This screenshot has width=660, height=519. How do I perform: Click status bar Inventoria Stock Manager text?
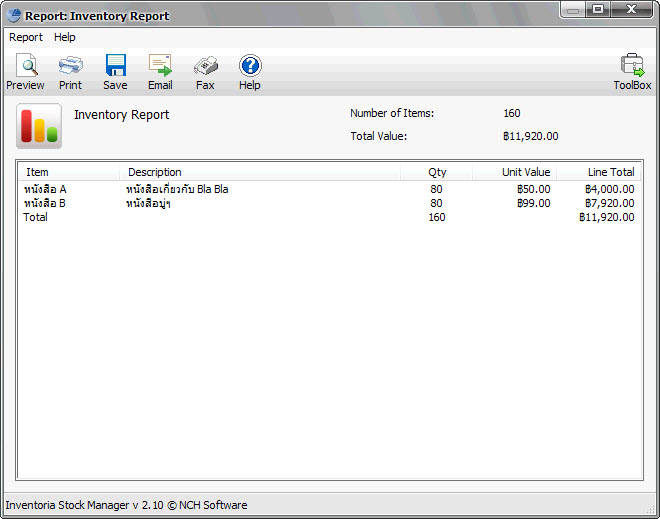tap(126, 505)
